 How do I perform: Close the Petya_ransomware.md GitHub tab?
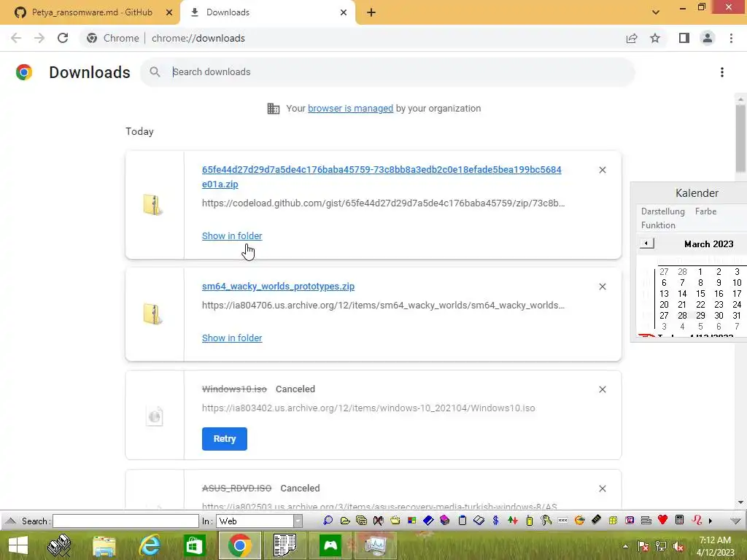[x=169, y=12]
